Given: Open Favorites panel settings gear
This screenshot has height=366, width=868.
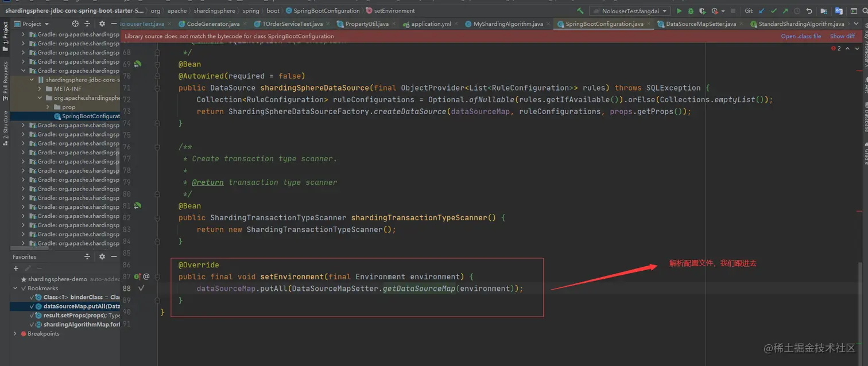Looking at the screenshot, I should (102, 257).
